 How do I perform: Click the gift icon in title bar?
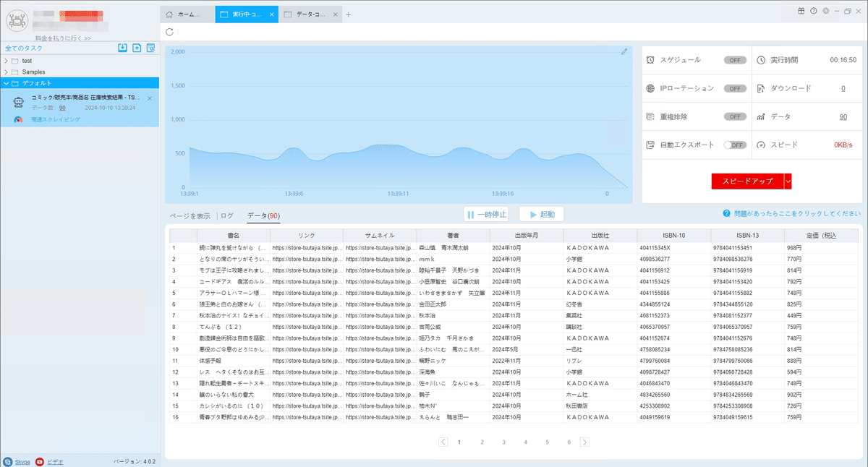pos(801,11)
